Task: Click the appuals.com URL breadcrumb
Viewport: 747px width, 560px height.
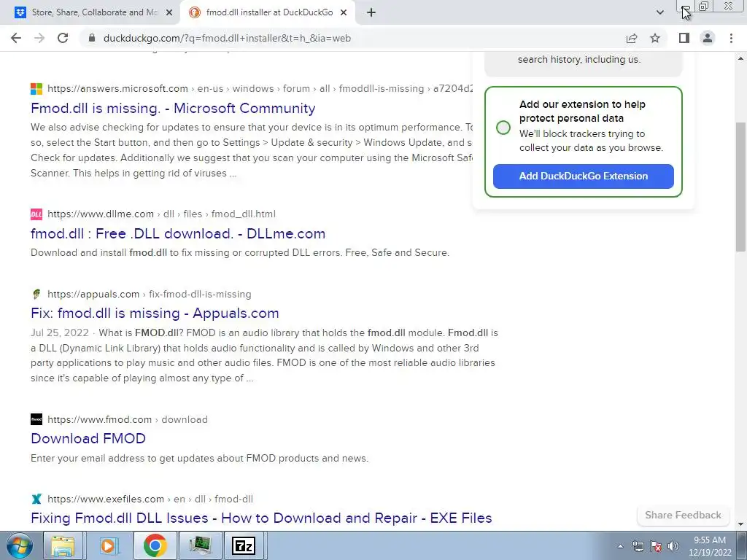Action: pyautogui.click(x=149, y=295)
